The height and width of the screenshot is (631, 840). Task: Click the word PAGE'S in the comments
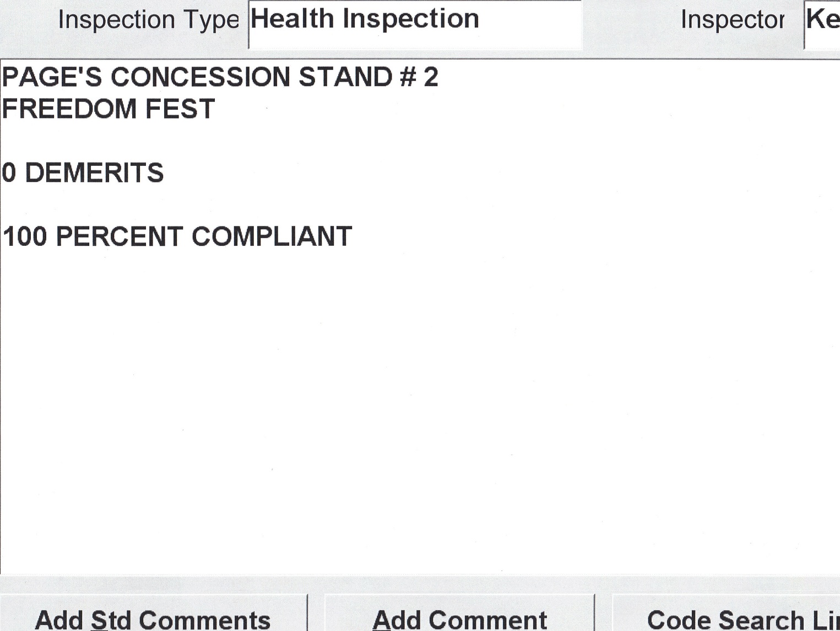[52, 77]
